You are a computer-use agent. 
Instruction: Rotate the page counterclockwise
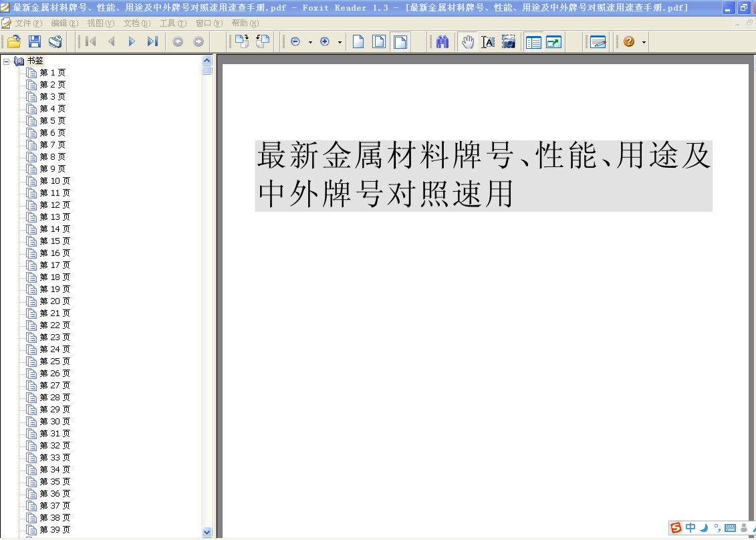(x=262, y=42)
